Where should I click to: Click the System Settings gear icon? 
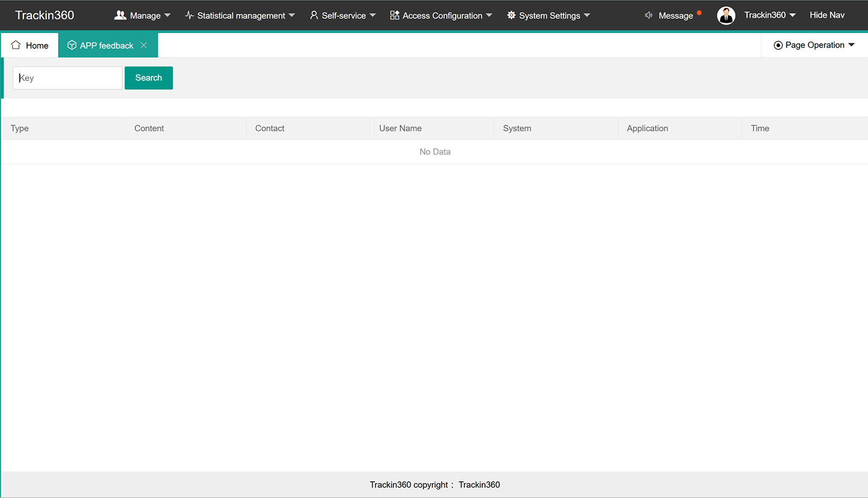pos(511,15)
